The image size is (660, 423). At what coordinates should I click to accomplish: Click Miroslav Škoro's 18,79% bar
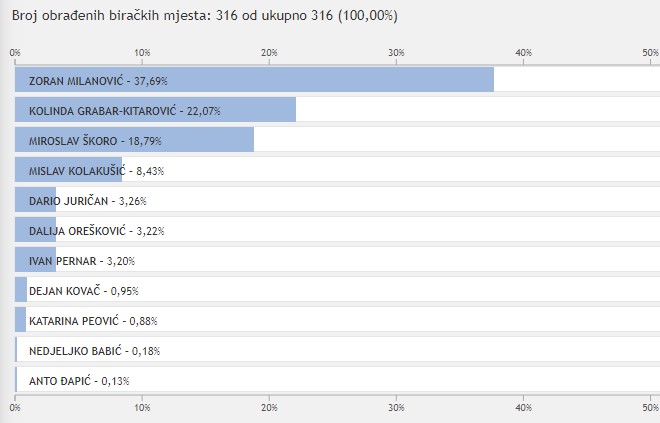[x=134, y=140]
